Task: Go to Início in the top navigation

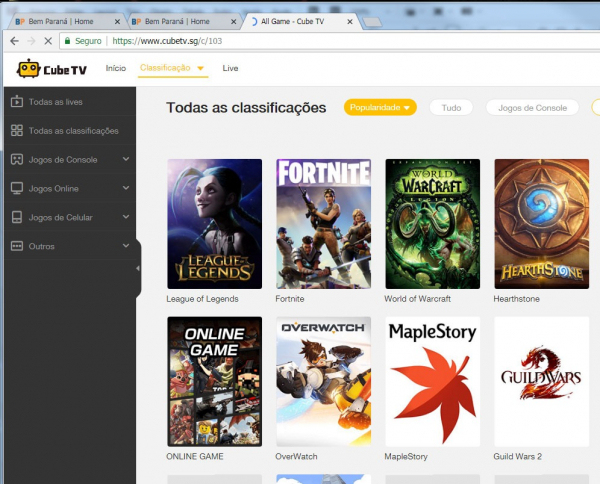Action: click(116, 68)
